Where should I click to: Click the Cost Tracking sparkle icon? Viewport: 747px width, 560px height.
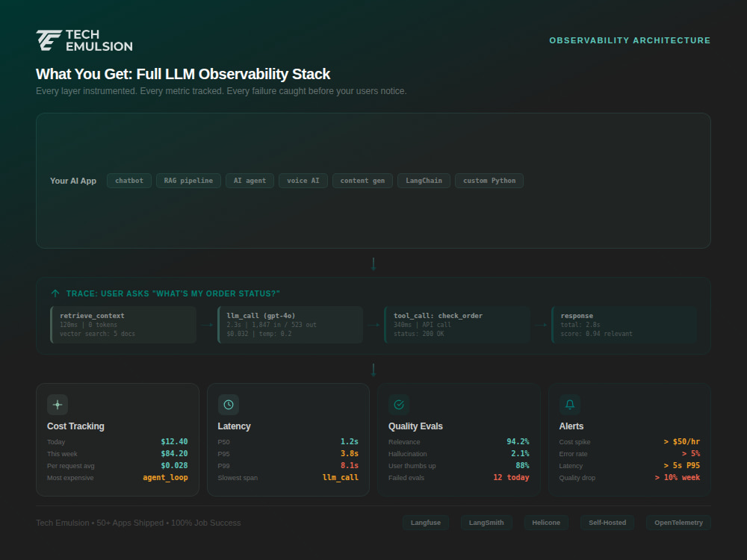[58, 405]
